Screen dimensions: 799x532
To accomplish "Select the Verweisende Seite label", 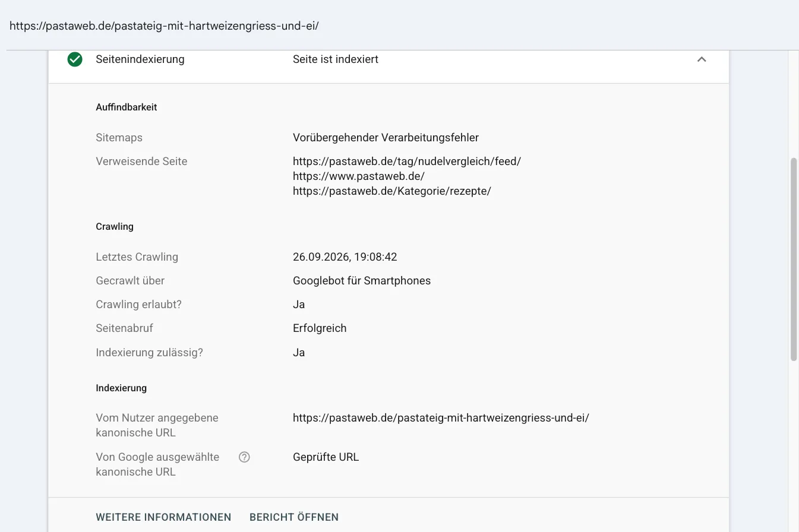I will click(x=141, y=161).
